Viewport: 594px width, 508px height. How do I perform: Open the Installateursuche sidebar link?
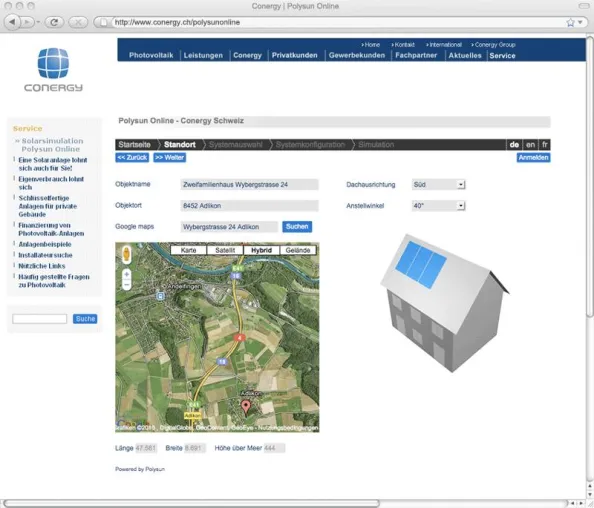click(x=45, y=255)
